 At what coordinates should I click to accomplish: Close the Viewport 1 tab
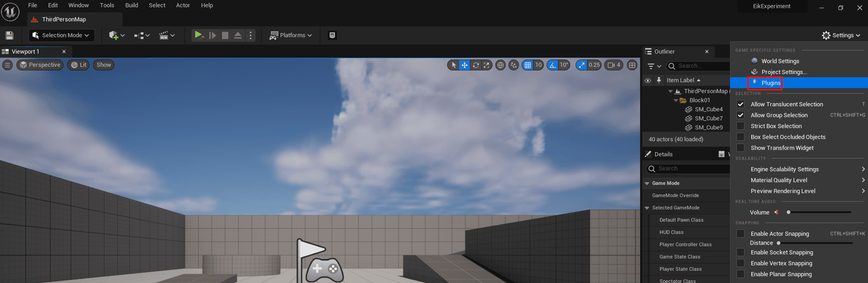click(x=64, y=52)
